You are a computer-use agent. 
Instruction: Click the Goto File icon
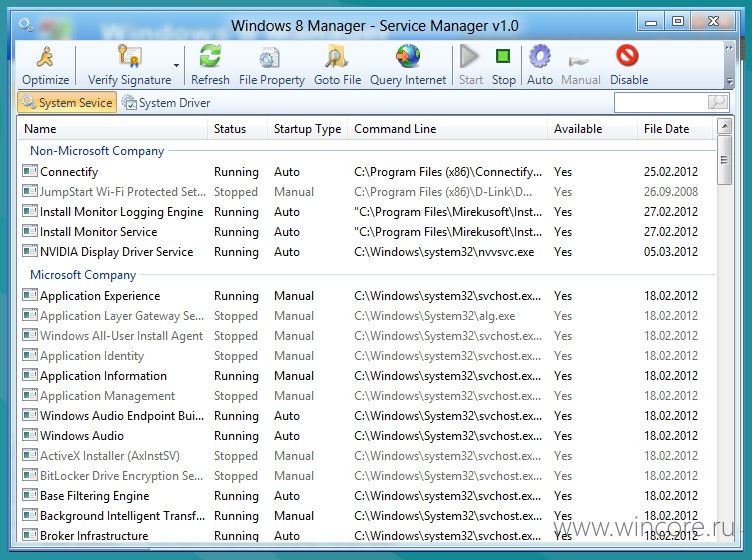pos(337,57)
